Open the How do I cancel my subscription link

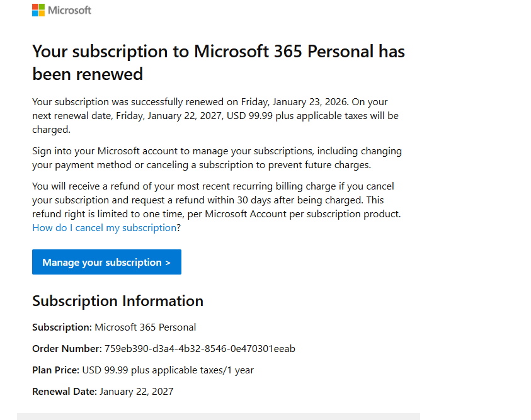(x=105, y=228)
